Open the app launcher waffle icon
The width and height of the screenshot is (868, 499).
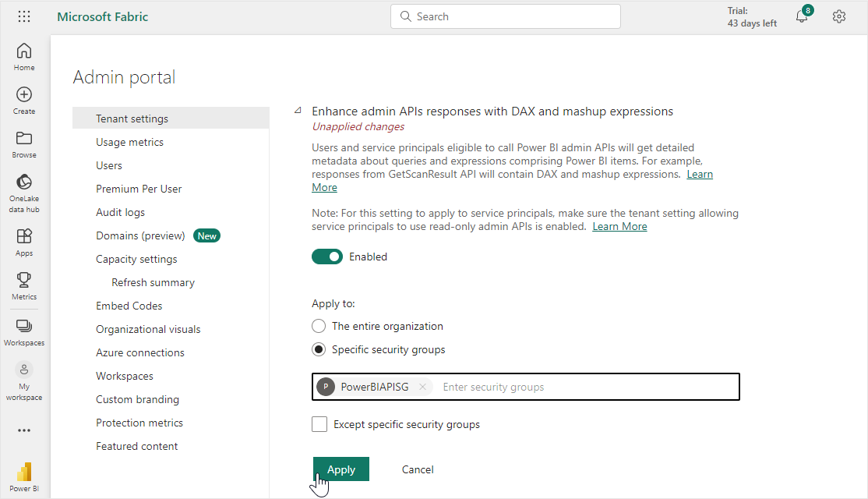click(24, 16)
